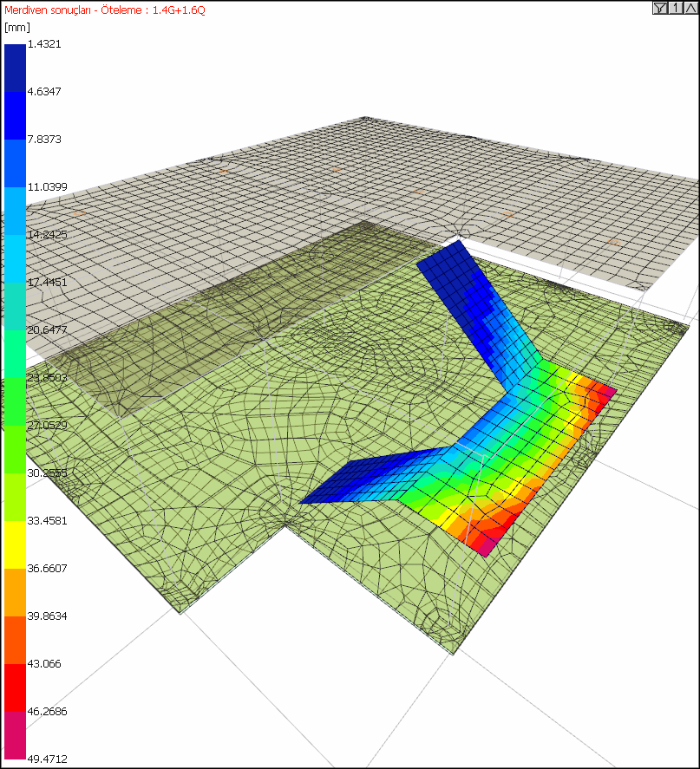
Task: Select the lower blue stair flight
Action: (373, 479)
